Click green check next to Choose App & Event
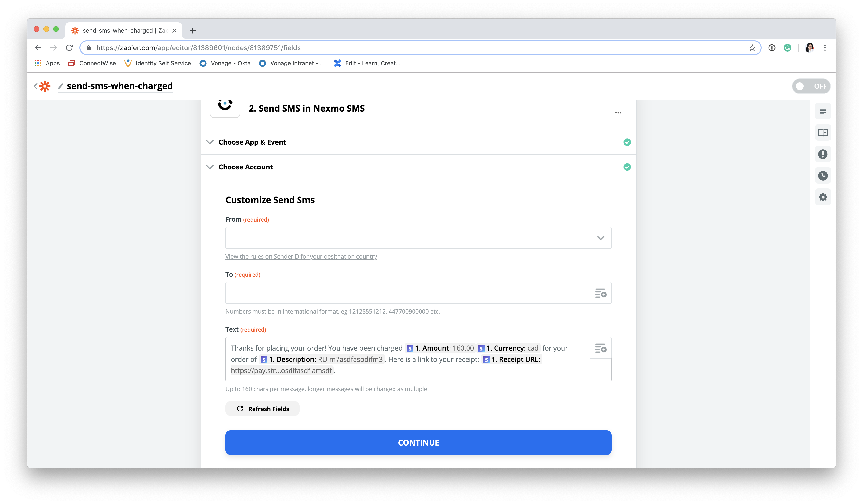The height and width of the screenshot is (504, 863). click(x=627, y=142)
